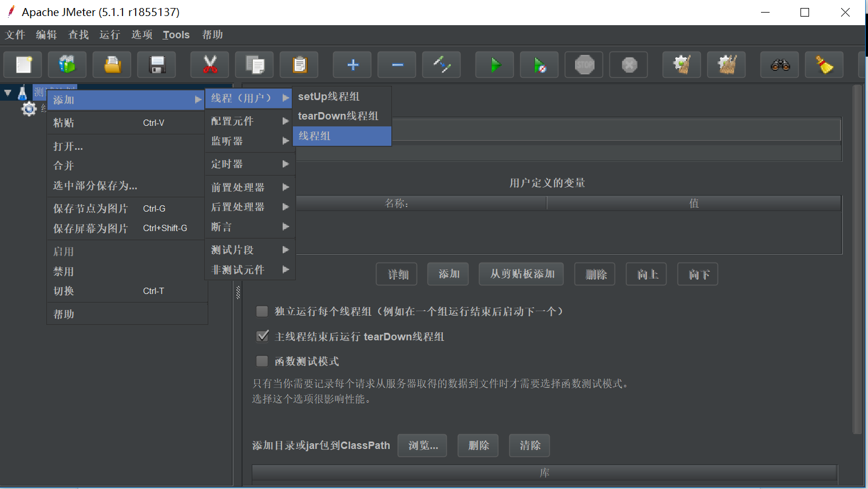Expand the 测试片段 submenu
868x489 pixels.
pos(250,250)
